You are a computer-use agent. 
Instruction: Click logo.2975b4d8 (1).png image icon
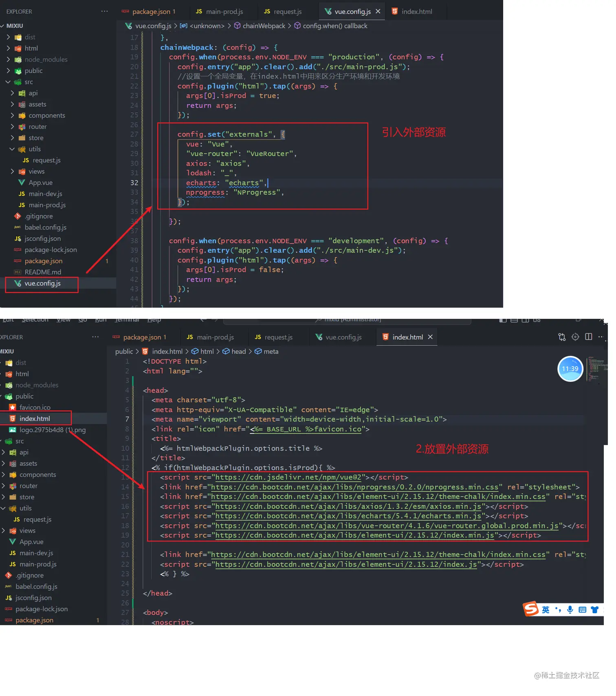pyautogui.click(x=13, y=430)
